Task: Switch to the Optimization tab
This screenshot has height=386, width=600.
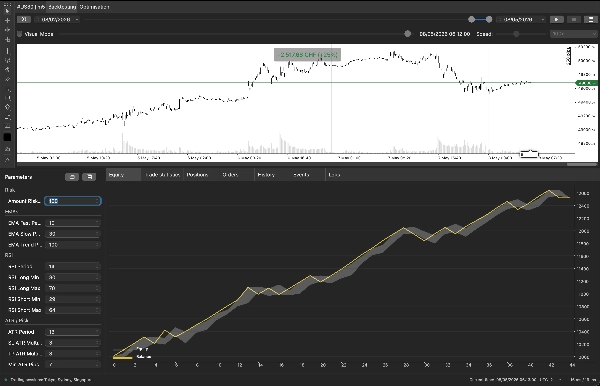Action: [95, 7]
